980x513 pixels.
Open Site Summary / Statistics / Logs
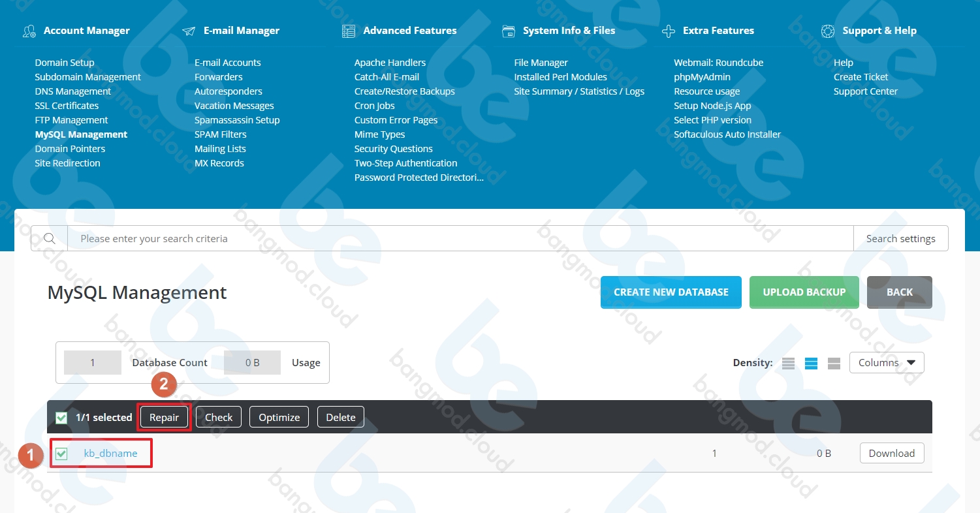pos(580,91)
